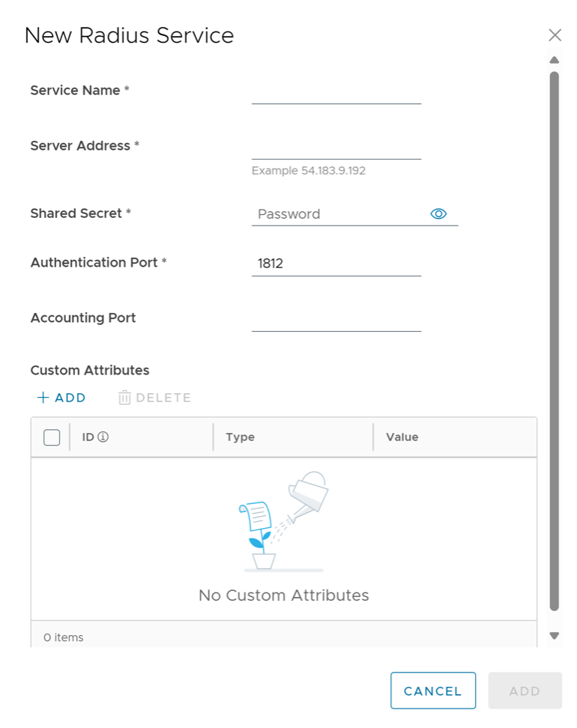Screen dimensions: 577x728
Task: Close the New Radius Service dialog
Action: coord(555,35)
